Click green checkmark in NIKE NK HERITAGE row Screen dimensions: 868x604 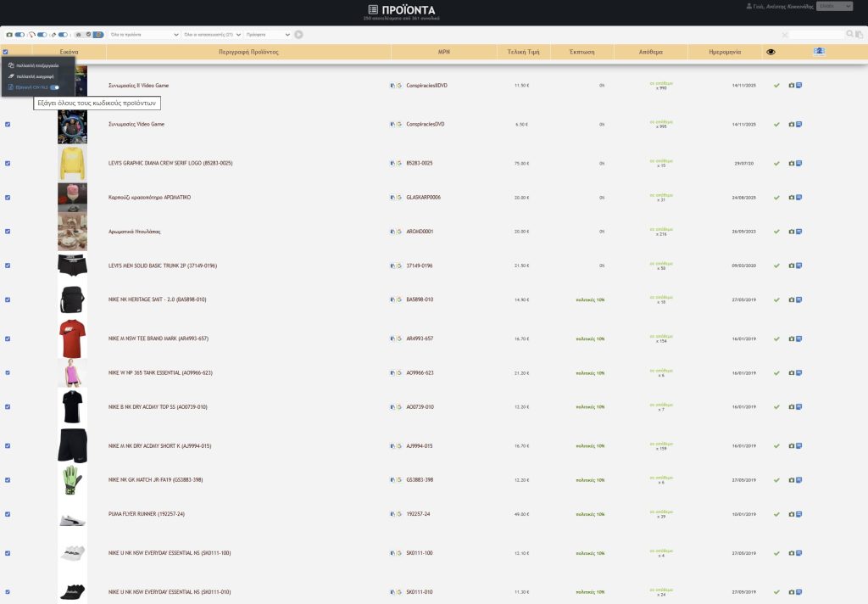776,299
